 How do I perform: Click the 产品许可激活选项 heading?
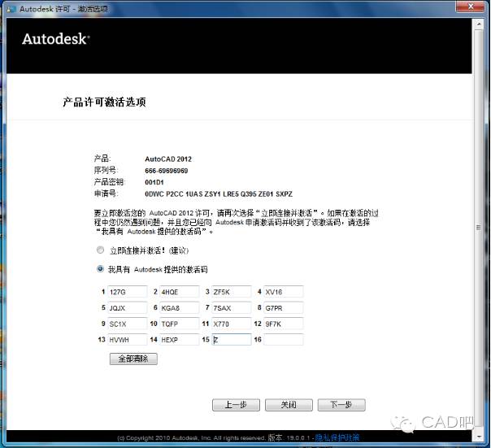[x=104, y=102]
